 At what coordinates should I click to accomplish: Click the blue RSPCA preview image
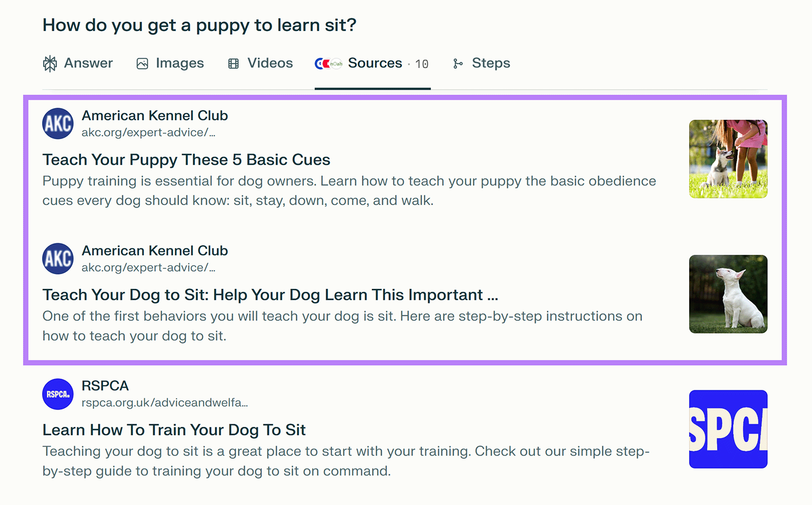[728, 428]
